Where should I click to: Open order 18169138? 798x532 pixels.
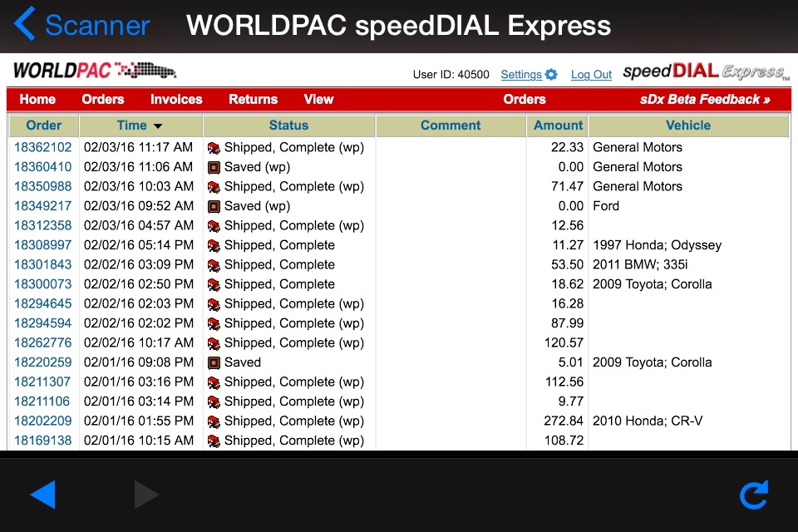[x=42, y=441]
